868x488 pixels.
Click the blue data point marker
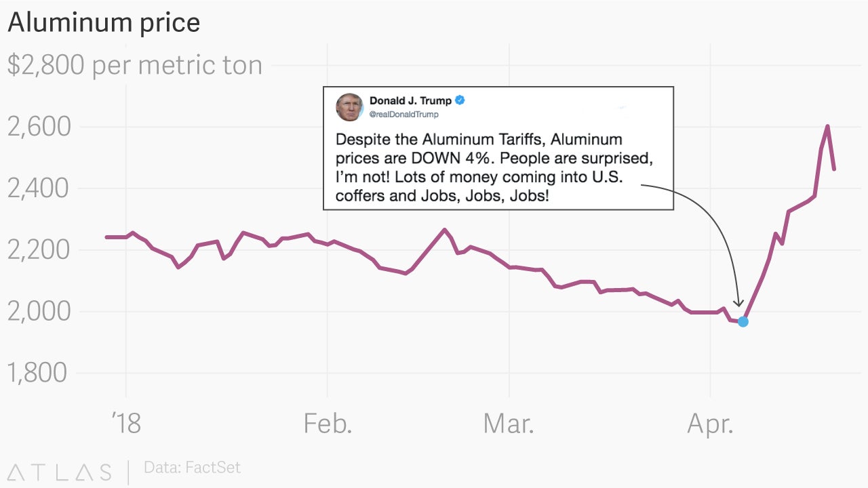pos(743,321)
